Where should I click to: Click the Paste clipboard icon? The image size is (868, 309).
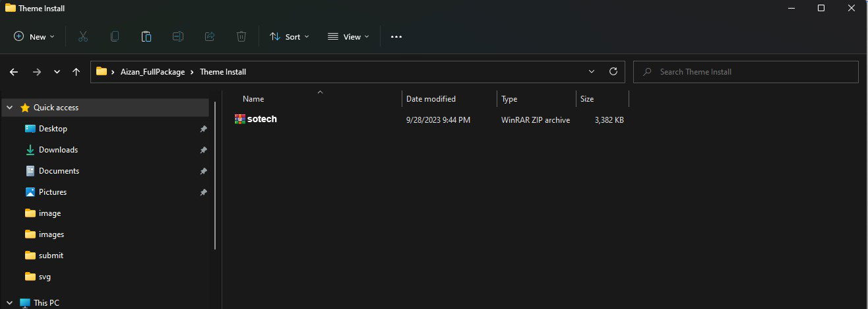tap(146, 37)
